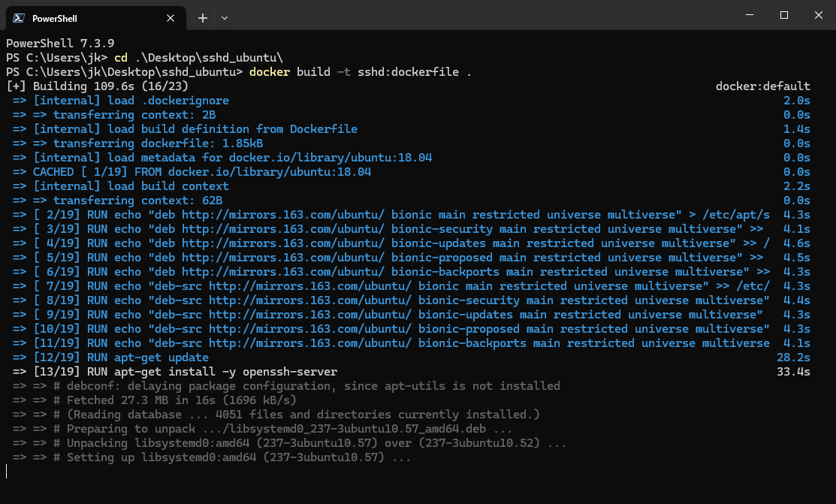Open a new tab with plus button

point(203,18)
